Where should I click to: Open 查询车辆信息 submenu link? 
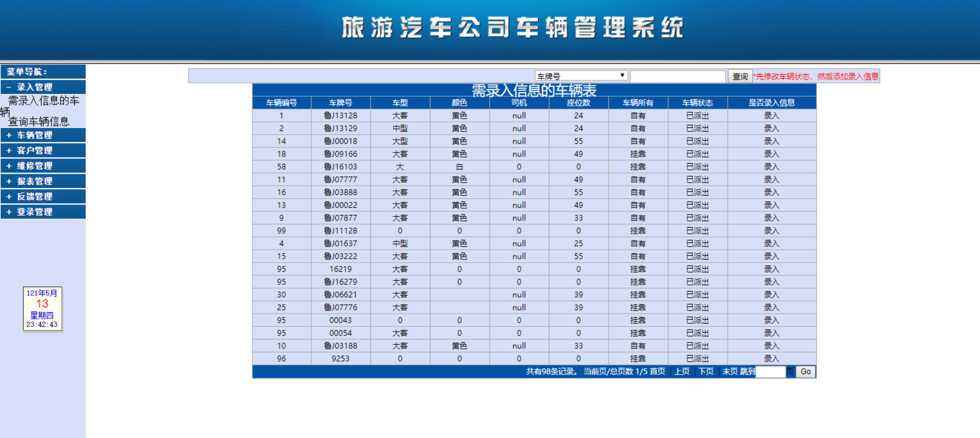click(x=38, y=122)
